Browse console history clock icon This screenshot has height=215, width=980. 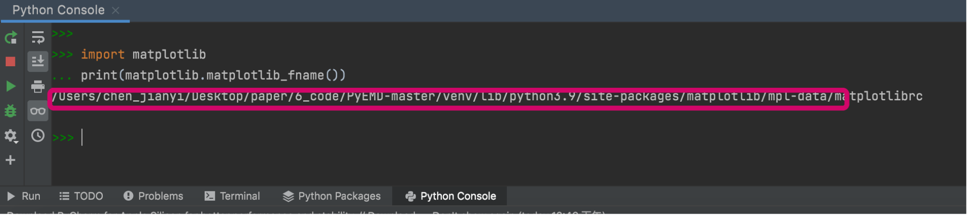point(37,136)
